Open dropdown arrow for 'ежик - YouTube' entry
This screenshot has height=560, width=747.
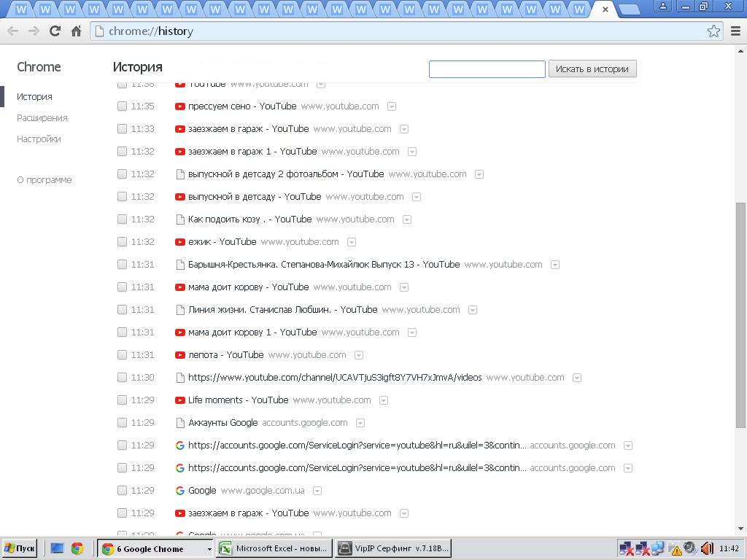pyautogui.click(x=352, y=242)
